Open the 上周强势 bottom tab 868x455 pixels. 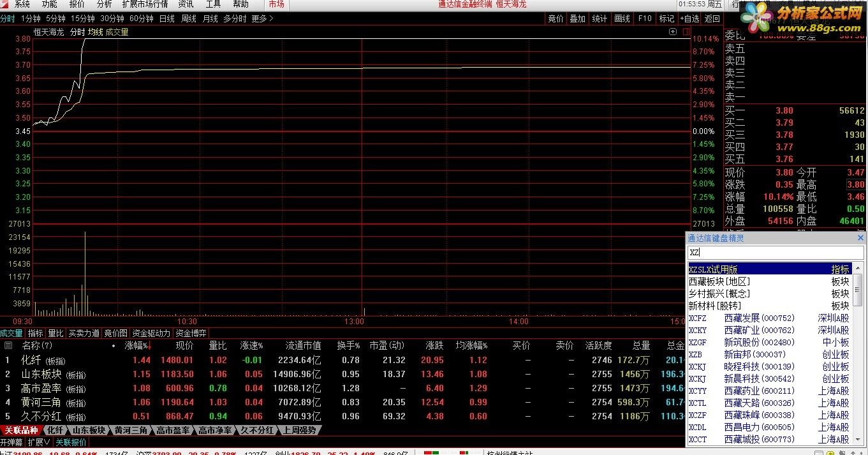tap(300, 430)
